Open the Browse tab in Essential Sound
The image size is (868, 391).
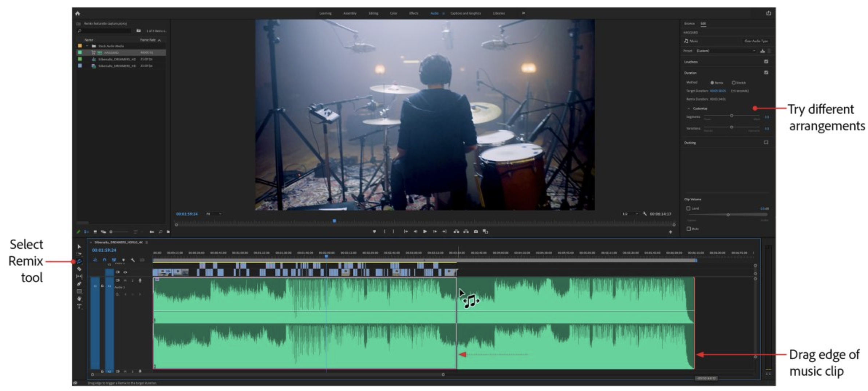689,24
